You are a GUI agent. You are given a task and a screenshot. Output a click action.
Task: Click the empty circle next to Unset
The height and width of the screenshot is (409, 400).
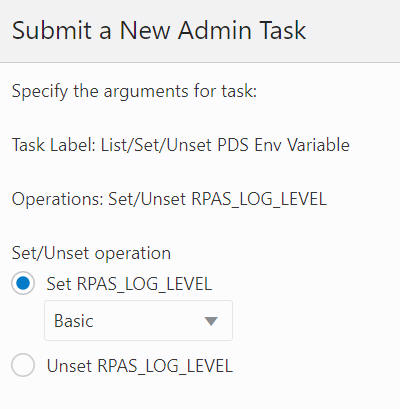23,365
